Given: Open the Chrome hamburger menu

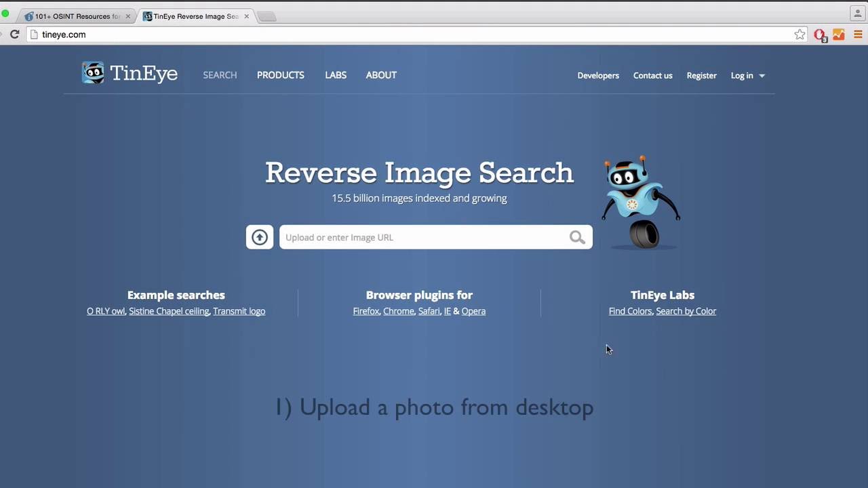Looking at the screenshot, I should click(x=858, y=35).
